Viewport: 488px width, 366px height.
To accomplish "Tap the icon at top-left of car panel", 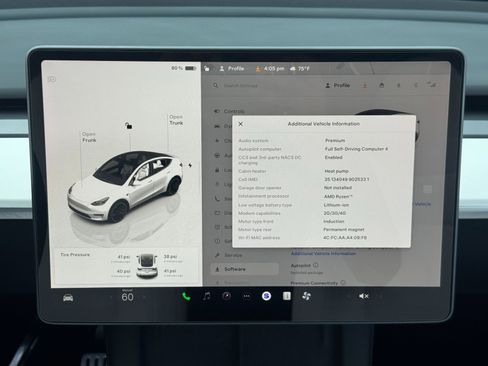I will [x=52, y=79].
